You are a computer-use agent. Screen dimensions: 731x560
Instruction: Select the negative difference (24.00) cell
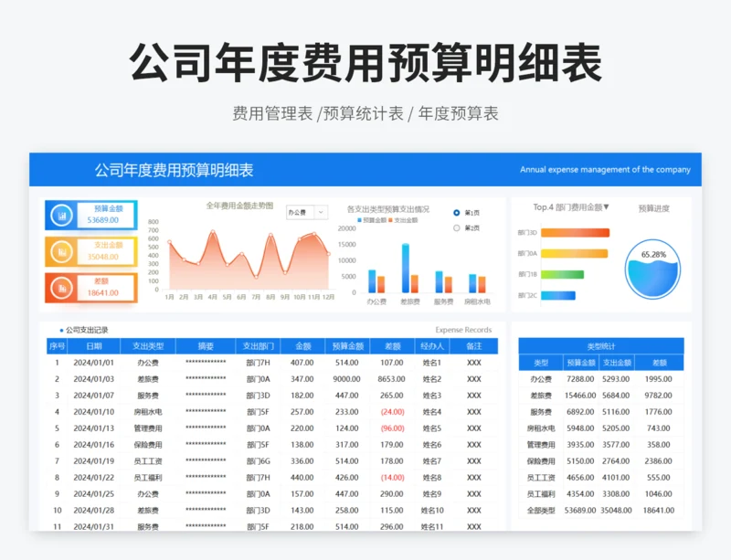point(393,412)
